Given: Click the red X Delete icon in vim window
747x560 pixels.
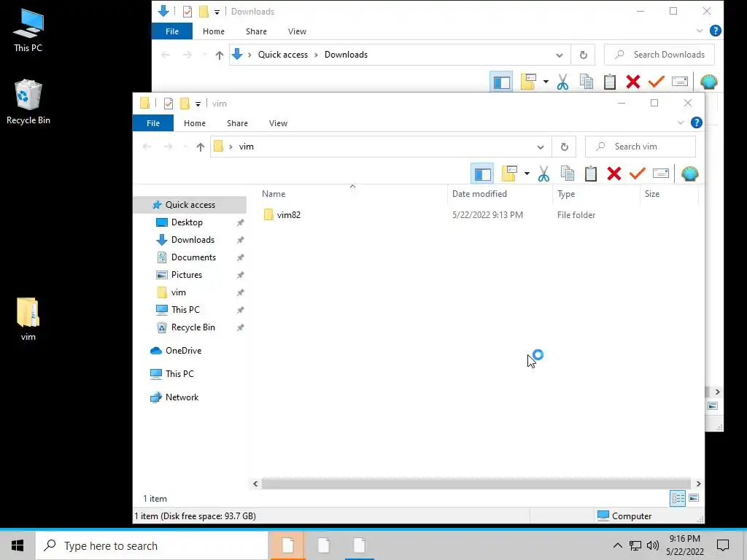Looking at the screenshot, I should 614,174.
